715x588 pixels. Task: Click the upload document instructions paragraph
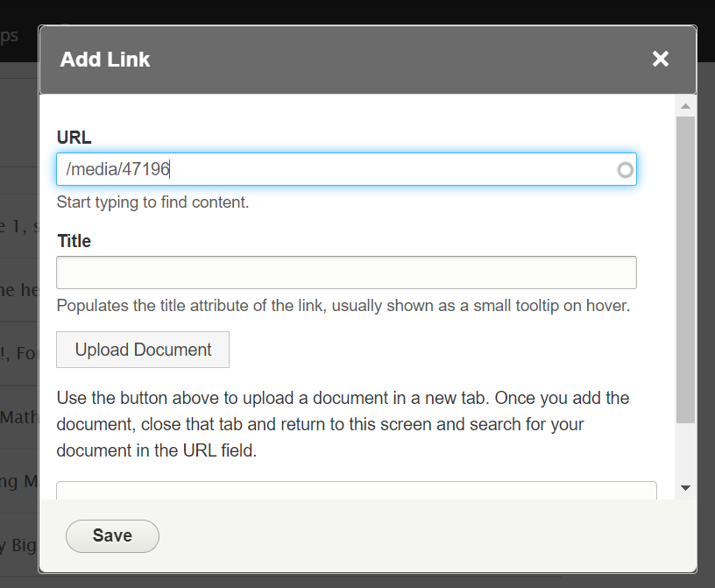343,425
